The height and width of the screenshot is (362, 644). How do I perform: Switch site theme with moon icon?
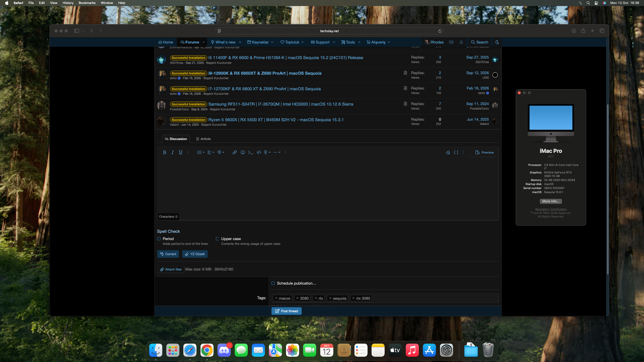point(497,42)
